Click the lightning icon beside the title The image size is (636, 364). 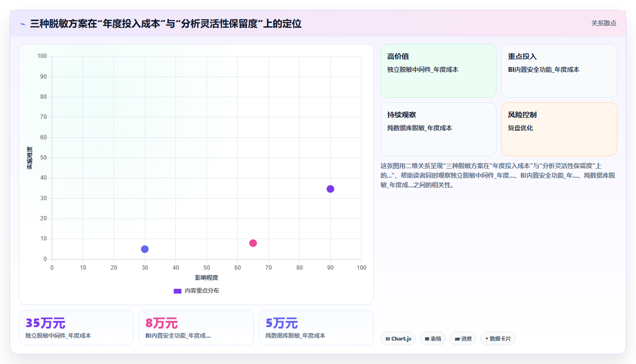point(23,23)
